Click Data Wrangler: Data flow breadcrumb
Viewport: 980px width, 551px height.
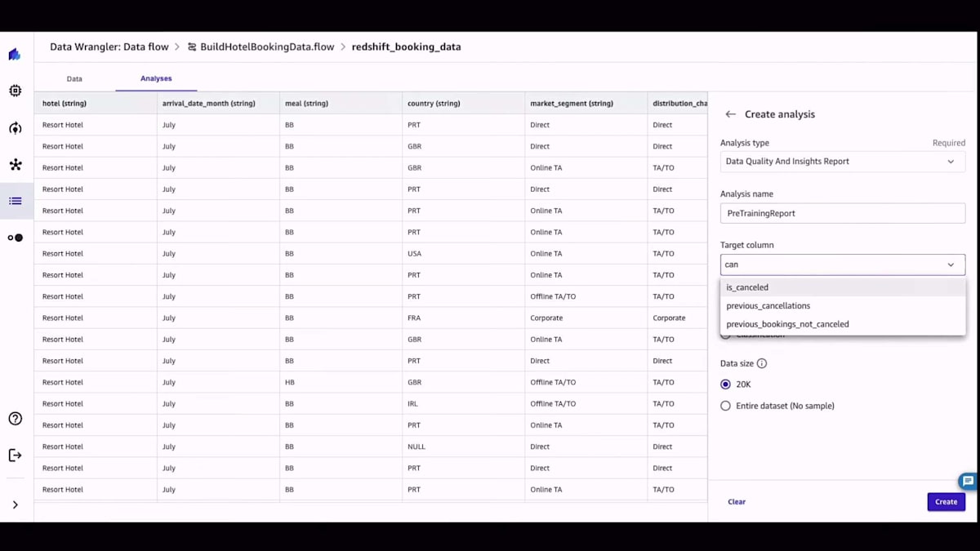coord(109,47)
